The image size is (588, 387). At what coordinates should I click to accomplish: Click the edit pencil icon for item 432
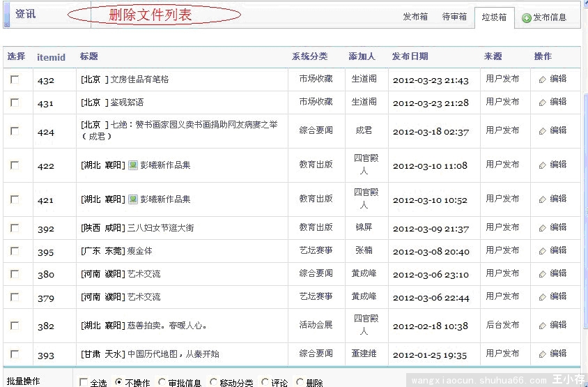pos(543,79)
